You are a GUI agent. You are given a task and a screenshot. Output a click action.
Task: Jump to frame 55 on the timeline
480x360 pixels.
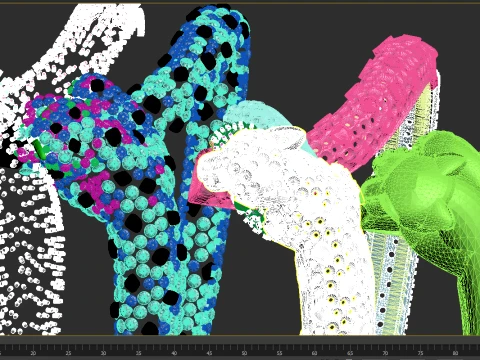click(280, 353)
